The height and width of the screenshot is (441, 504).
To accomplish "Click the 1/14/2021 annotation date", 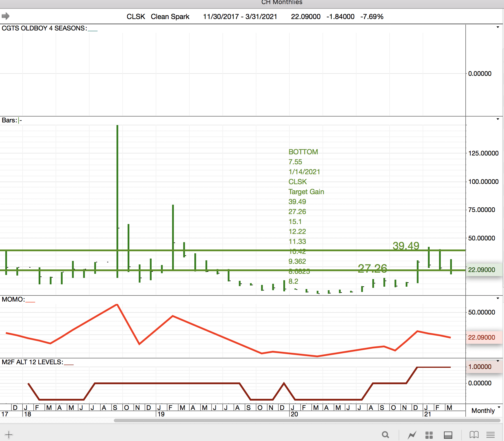I will (304, 172).
